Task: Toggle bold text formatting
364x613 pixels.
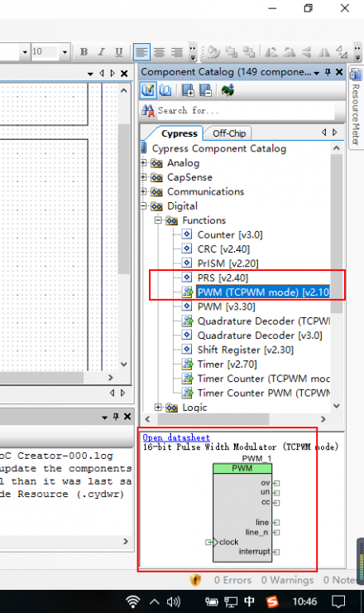Action: (84, 52)
